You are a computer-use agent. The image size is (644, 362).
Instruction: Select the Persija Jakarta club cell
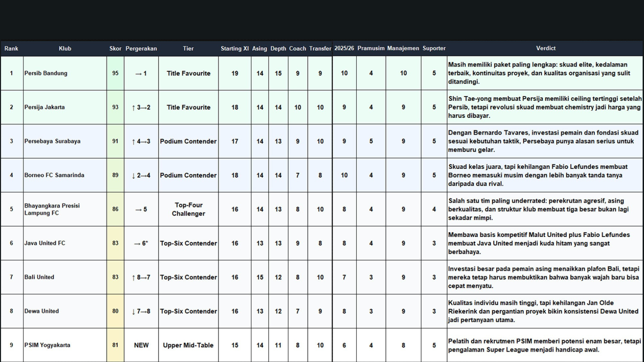[65, 107]
